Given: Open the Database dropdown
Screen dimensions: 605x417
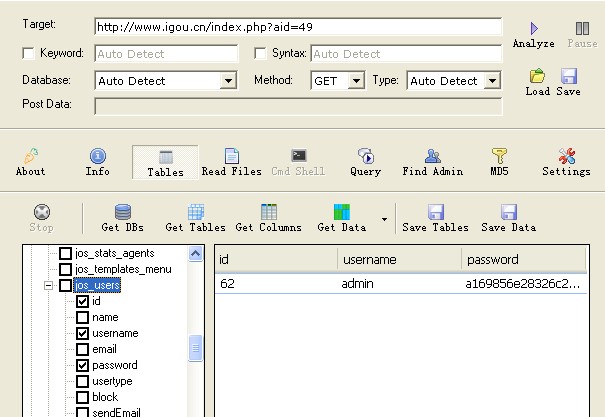Looking at the screenshot, I should point(228,81).
